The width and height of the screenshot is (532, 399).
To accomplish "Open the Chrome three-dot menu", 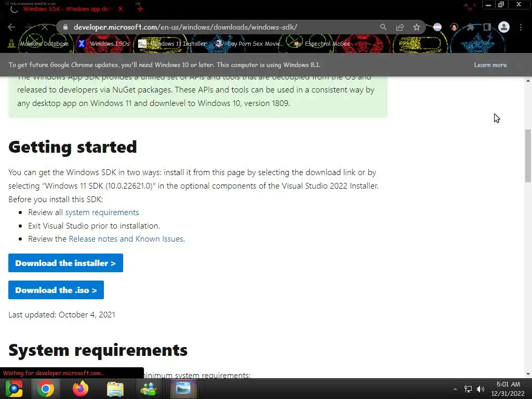I will click(x=521, y=27).
